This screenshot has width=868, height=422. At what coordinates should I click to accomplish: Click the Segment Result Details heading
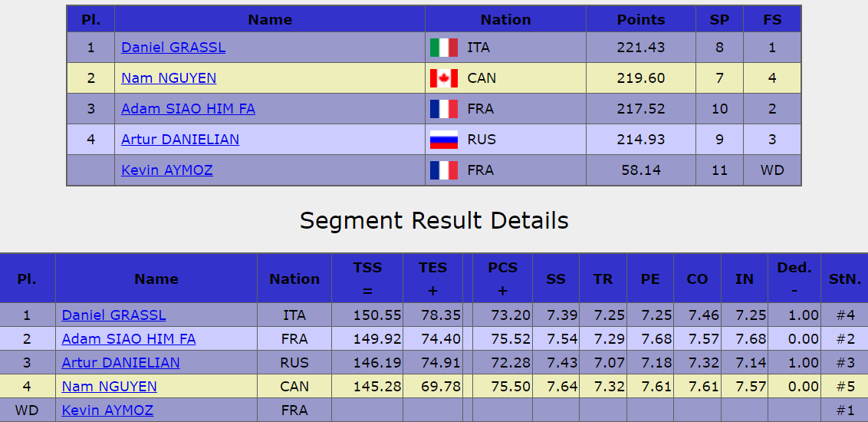pos(434,220)
